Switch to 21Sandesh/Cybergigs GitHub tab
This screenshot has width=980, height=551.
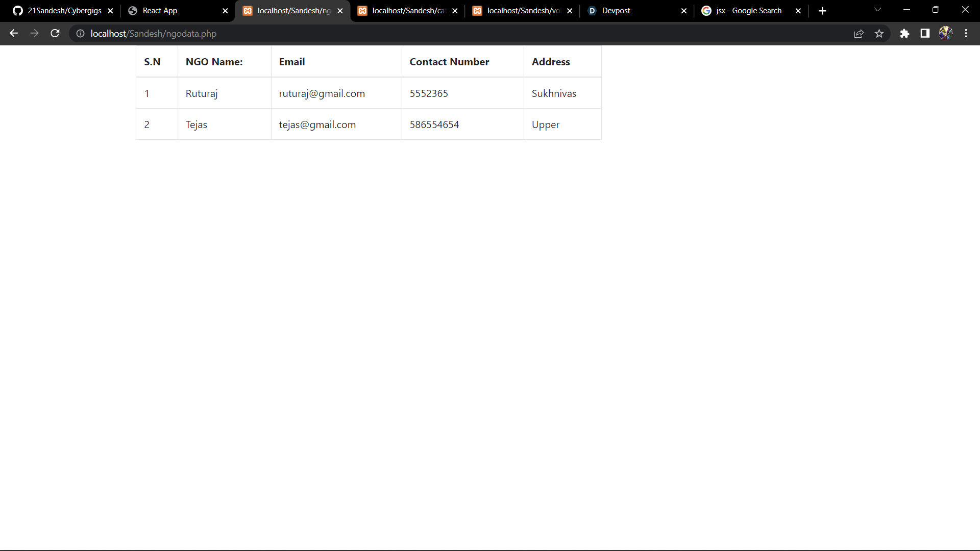[59, 11]
